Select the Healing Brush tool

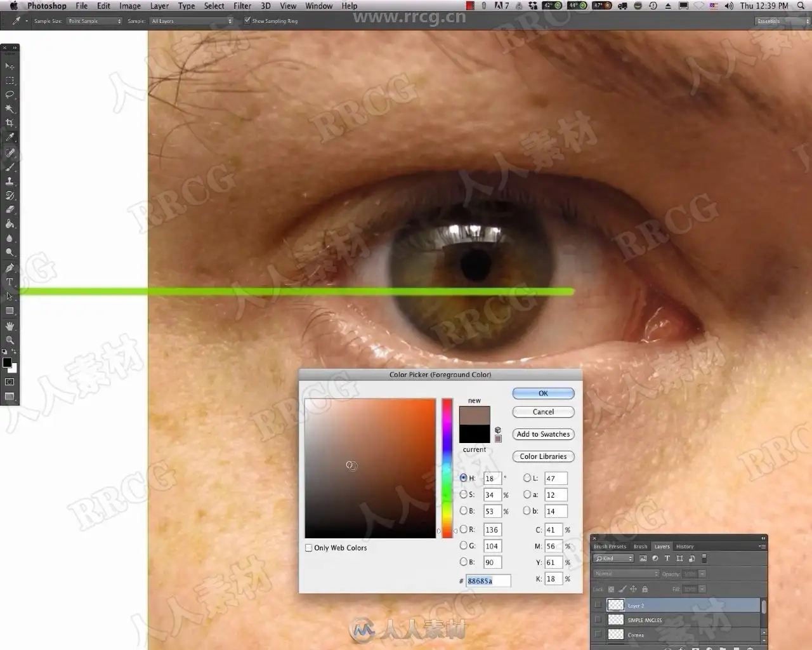pyautogui.click(x=10, y=152)
